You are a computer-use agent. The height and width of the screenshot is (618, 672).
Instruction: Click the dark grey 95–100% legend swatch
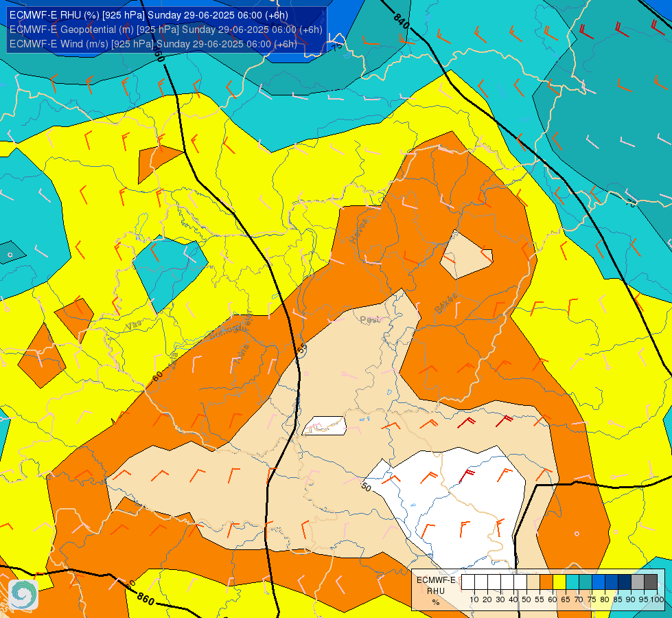[651, 582]
